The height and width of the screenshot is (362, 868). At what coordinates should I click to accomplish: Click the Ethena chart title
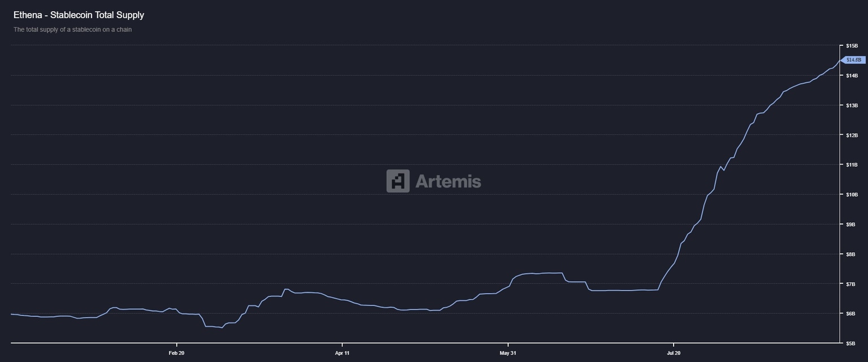pos(79,15)
